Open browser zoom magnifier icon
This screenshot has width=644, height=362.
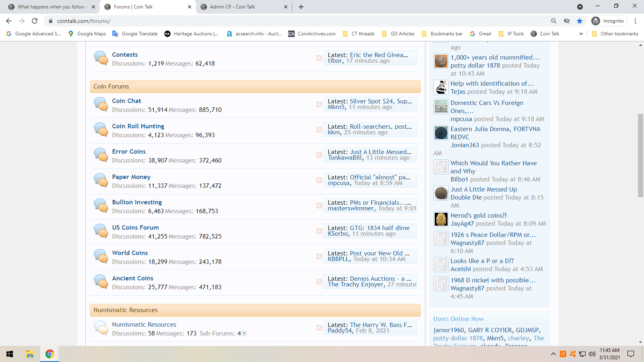pos(553,21)
